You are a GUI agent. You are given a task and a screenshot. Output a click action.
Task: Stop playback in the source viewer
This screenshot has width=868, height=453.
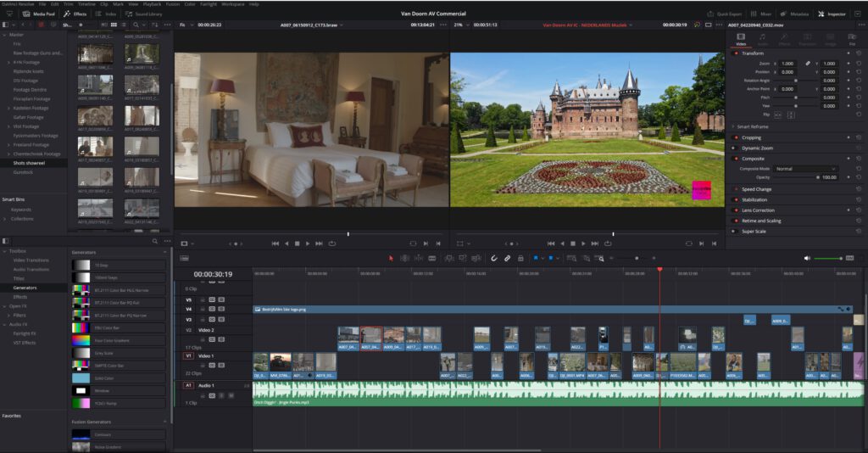click(x=298, y=243)
